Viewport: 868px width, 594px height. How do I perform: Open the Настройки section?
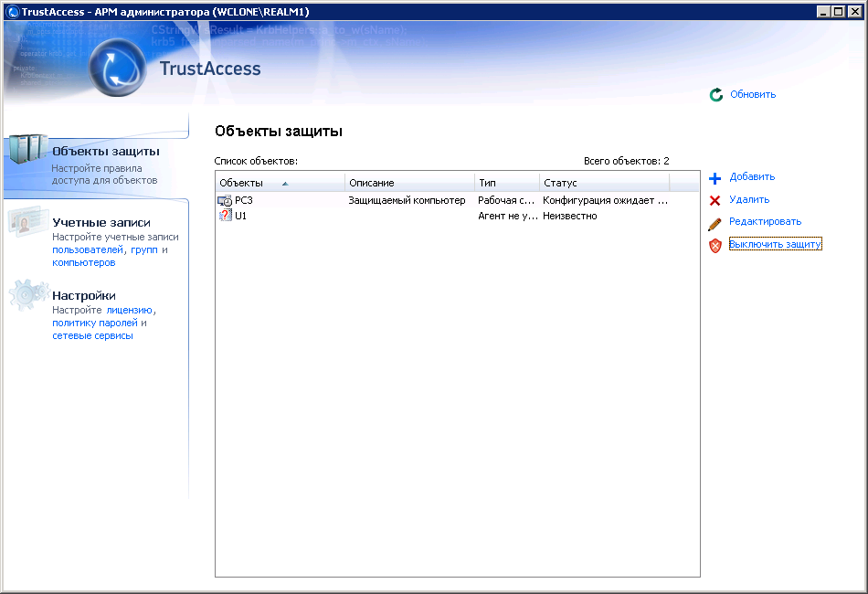(83, 295)
